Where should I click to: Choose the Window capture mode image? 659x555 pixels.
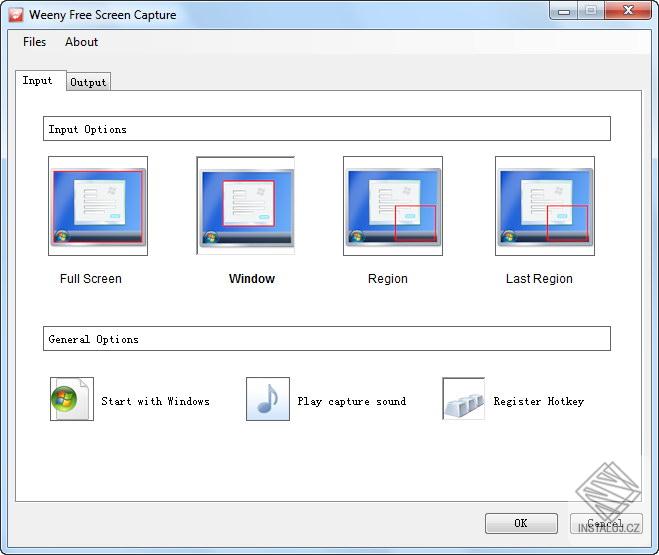coord(245,206)
